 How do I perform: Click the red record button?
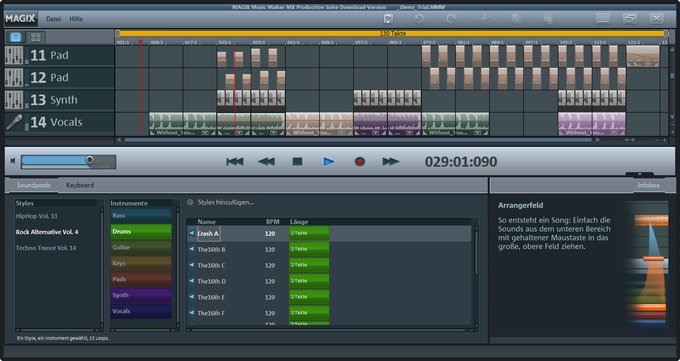360,162
